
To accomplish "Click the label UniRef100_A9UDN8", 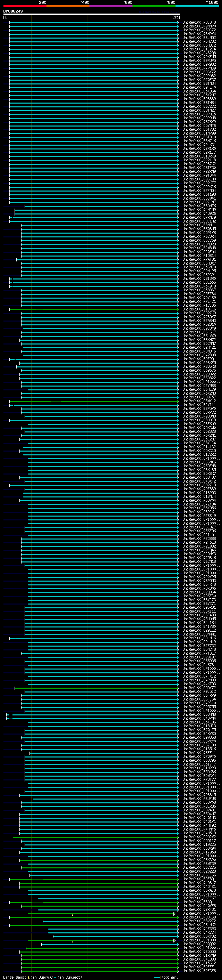I will [199, 416].
